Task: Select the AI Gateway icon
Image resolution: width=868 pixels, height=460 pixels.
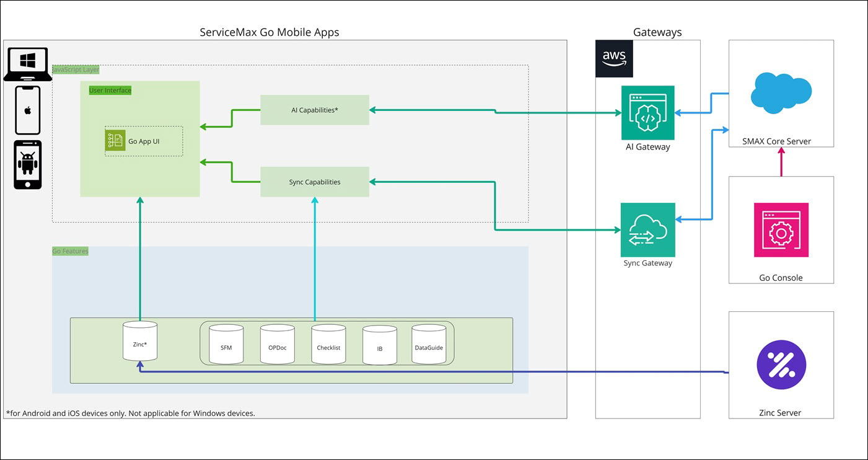Action: click(x=647, y=113)
